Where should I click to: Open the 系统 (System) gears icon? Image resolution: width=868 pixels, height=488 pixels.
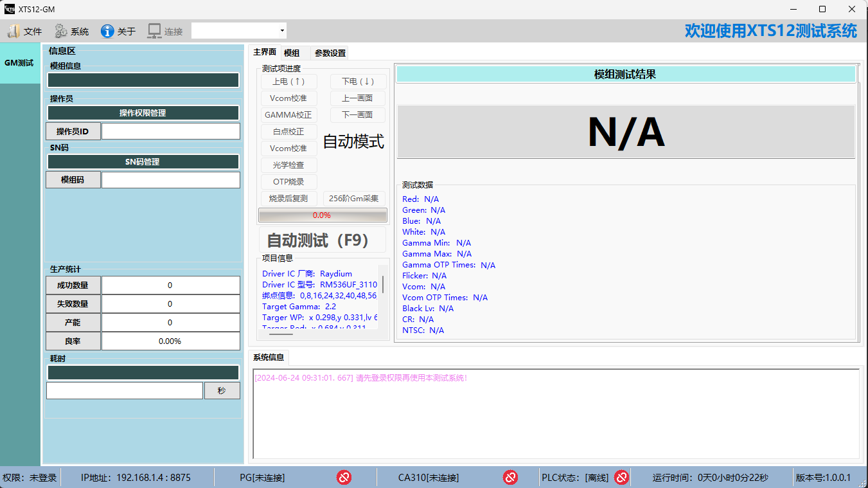[x=61, y=31]
